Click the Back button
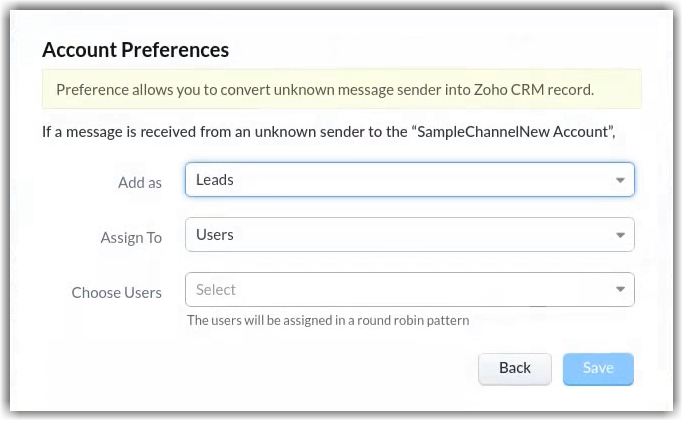Screen dimensions: 683x421 point(515,368)
